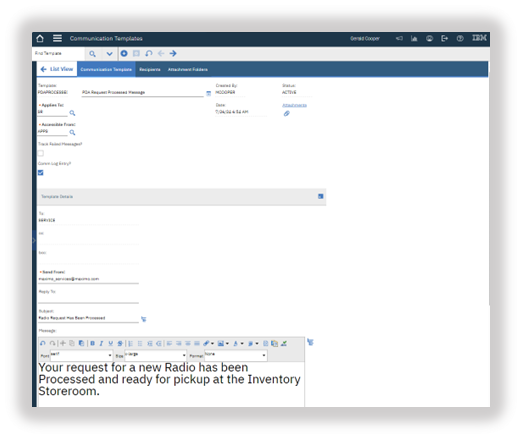Screen dimensions: 522x440
Task: Click the outdent icon in editor
Action: pyautogui.click(x=159, y=343)
